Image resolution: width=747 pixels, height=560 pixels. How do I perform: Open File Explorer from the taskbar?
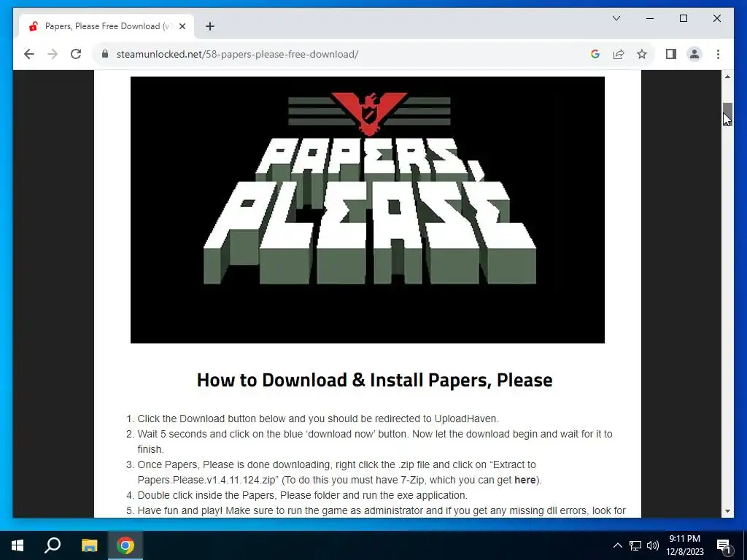[x=89, y=545]
